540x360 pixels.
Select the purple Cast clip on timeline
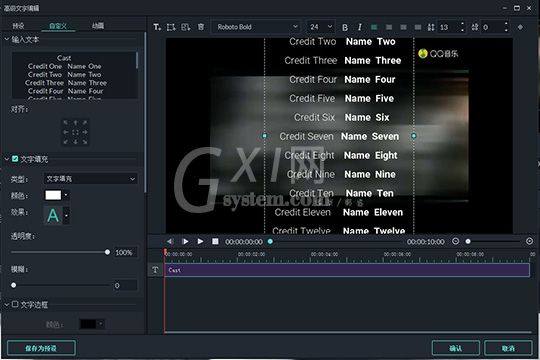click(x=347, y=270)
